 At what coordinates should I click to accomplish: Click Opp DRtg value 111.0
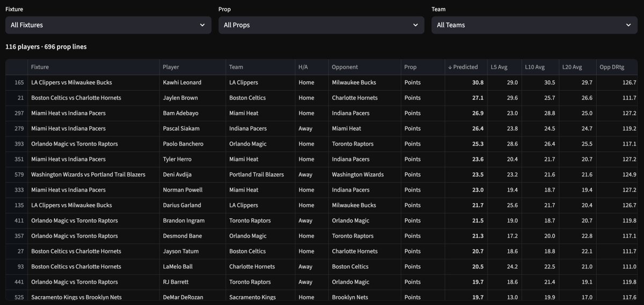point(618,266)
